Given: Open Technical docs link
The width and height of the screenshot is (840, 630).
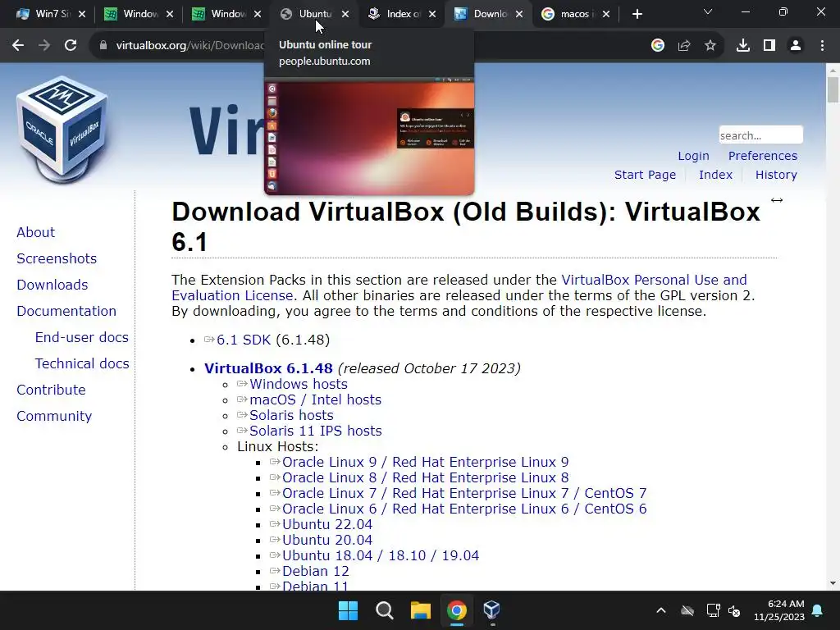Looking at the screenshot, I should 82,363.
